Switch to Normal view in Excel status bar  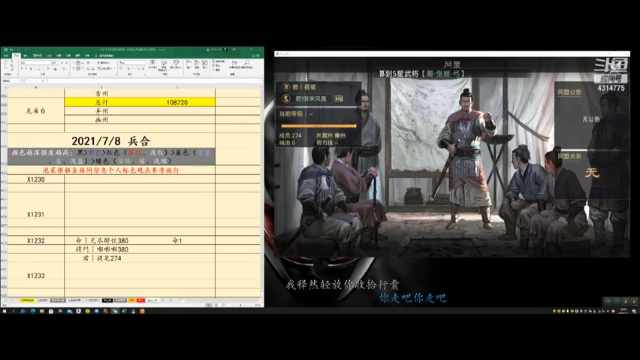tap(209, 304)
